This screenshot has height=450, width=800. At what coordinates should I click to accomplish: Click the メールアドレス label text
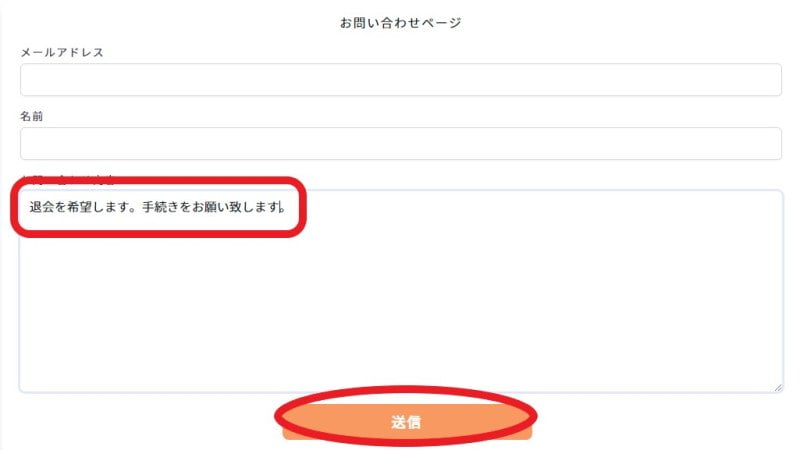point(62,52)
